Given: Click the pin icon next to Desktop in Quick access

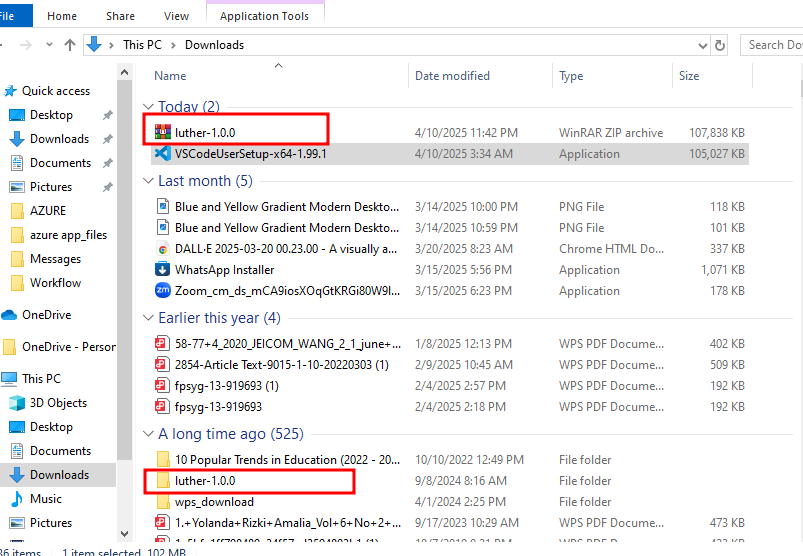Looking at the screenshot, I should 107,115.
